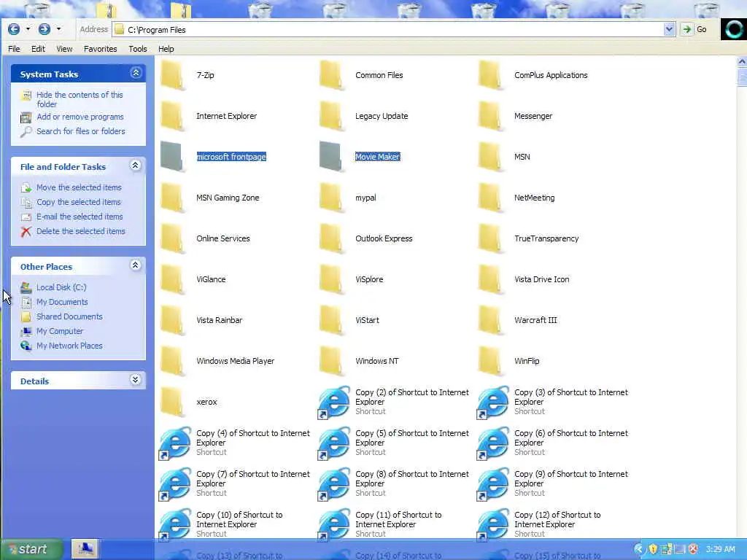The width and height of the screenshot is (747, 560).
Task: Click the Start button on taskbar
Action: coord(31,549)
